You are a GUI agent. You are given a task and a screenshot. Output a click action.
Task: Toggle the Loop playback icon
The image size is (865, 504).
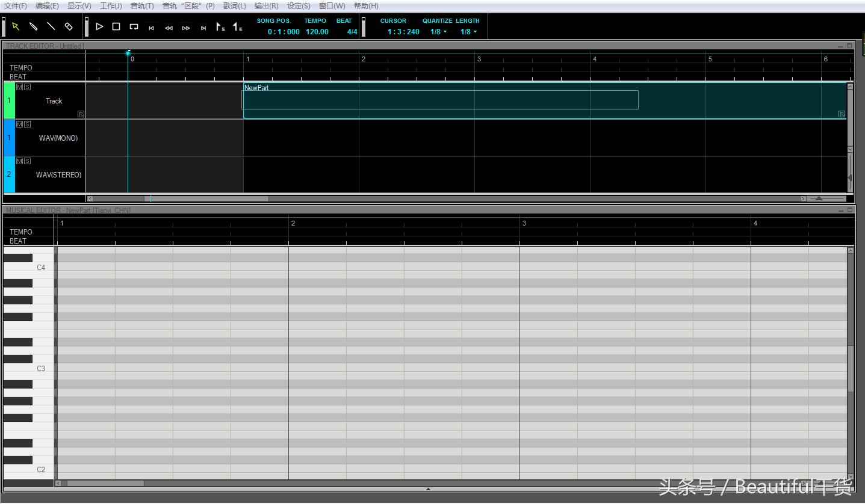tap(134, 26)
